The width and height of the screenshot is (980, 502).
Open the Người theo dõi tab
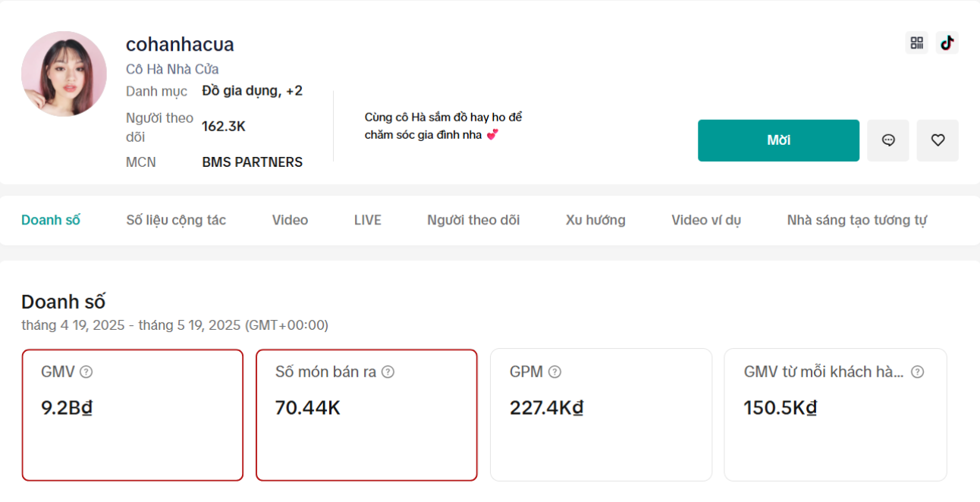[473, 220]
